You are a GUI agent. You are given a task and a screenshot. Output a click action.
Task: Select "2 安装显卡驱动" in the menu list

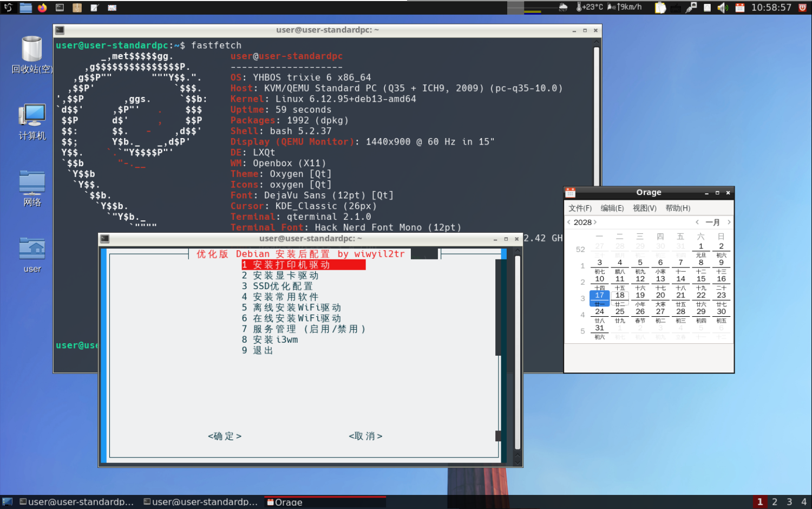click(280, 276)
